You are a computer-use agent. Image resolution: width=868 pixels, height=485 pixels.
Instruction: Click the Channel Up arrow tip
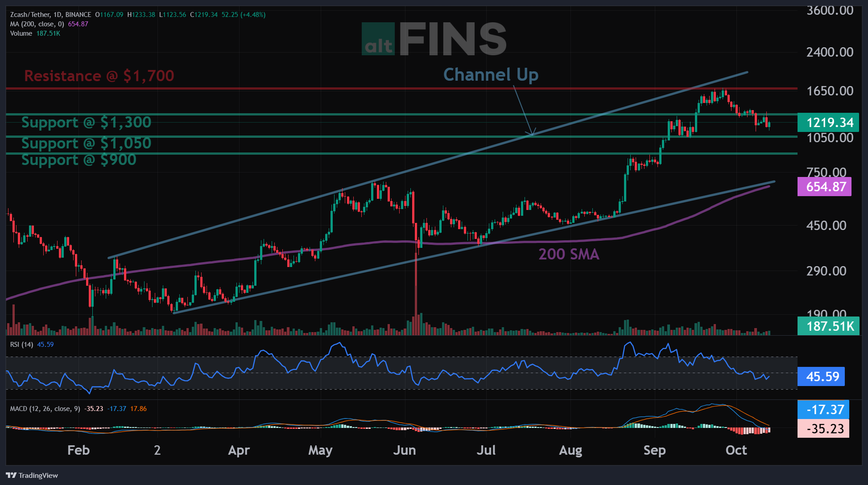coord(532,133)
